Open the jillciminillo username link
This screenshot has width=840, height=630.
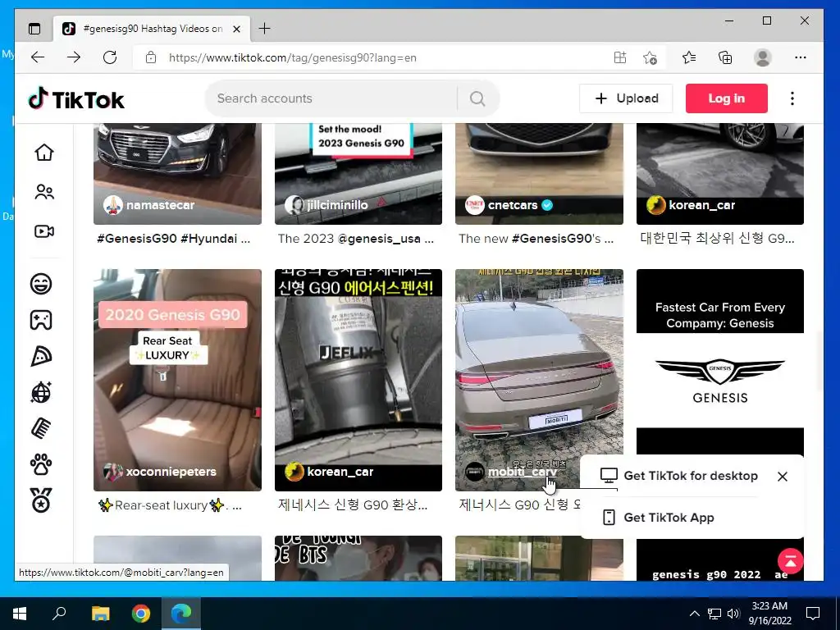(x=337, y=204)
